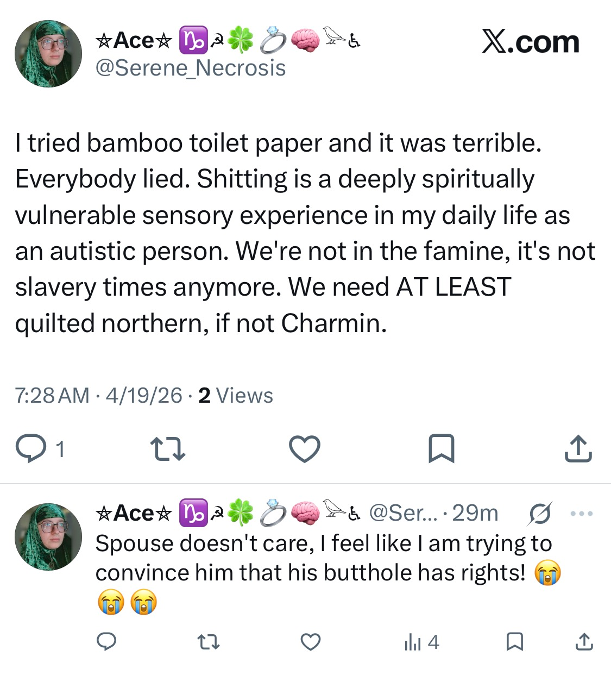Share the main post via upload icon
Viewport: 611px width, 700px height.
point(578,449)
